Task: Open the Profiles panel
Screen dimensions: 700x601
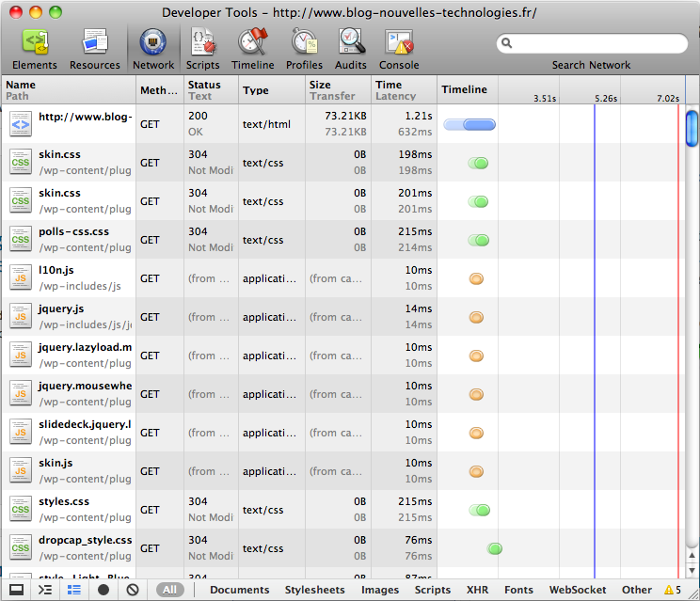Action: pyautogui.click(x=304, y=48)
